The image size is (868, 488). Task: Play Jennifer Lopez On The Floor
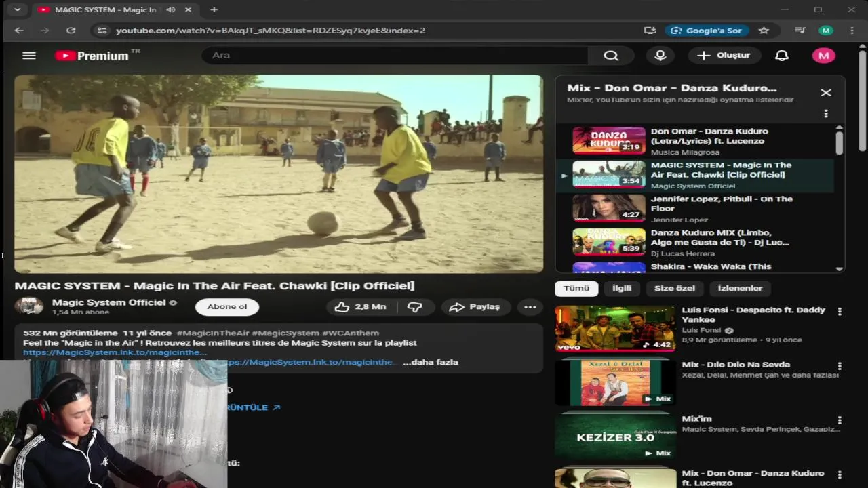695,209
